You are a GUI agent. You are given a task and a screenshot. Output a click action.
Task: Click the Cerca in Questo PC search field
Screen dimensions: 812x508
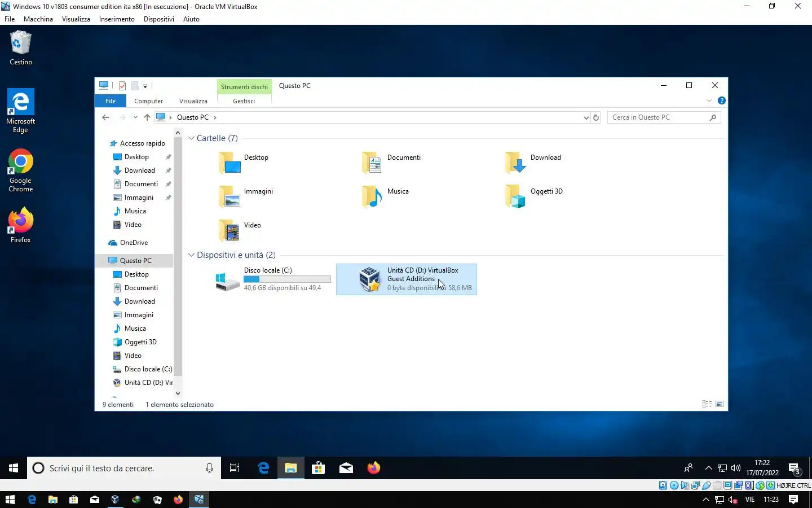click(x=664, y=117)
